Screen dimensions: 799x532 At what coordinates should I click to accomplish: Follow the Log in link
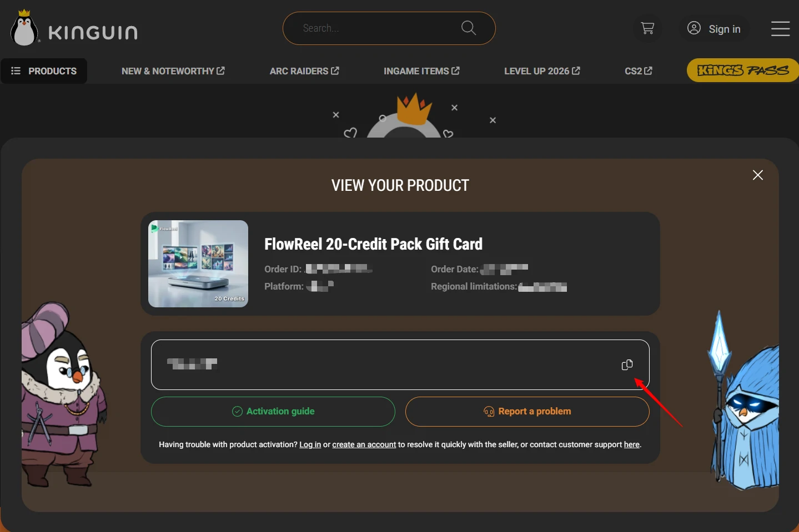tap(310, 444)
